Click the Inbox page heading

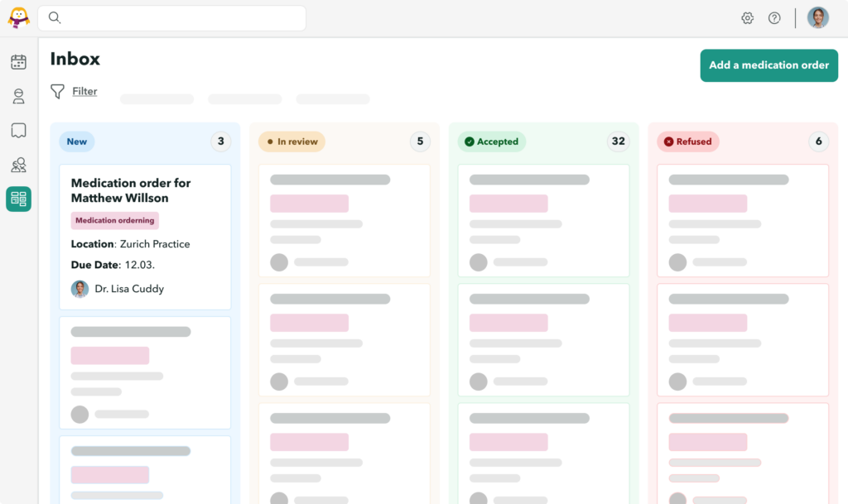point(75,59)
